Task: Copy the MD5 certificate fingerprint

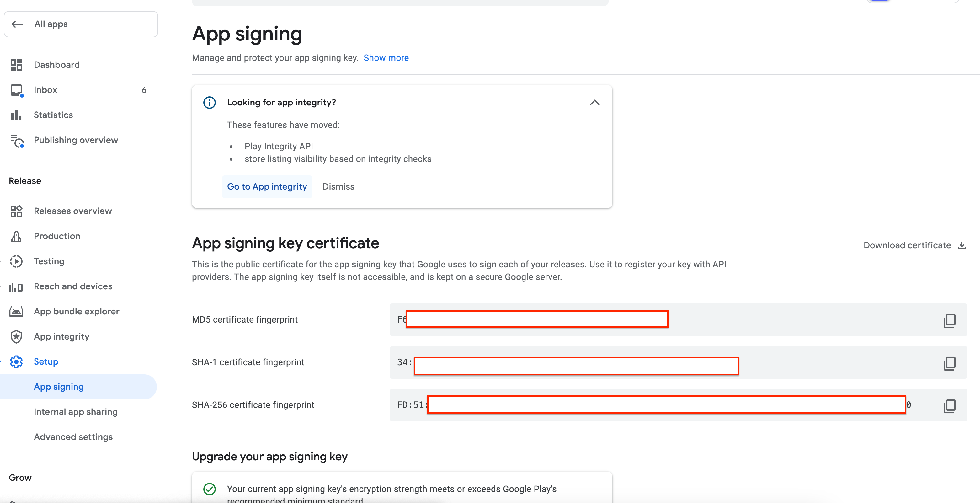Action: pyautogui.click(x=949, y=320)
